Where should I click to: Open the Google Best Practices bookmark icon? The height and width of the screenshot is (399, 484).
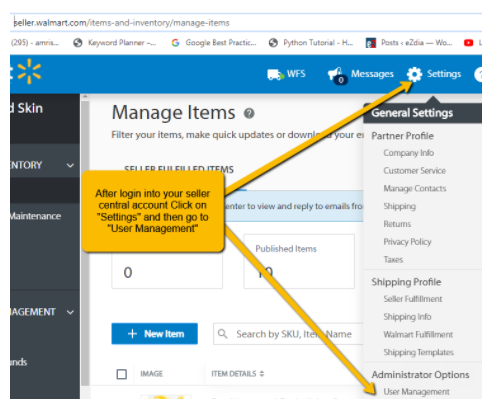click(x=175, y=43)
